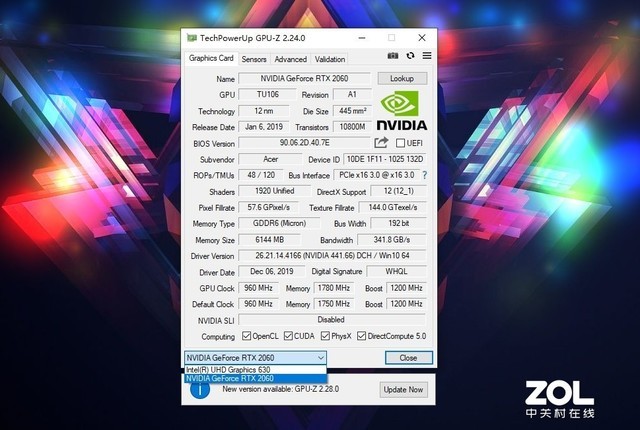Click the Driver Version field 26.21.14.4166
This screenshot has width=640, height=430.
[x=332, y=256]
